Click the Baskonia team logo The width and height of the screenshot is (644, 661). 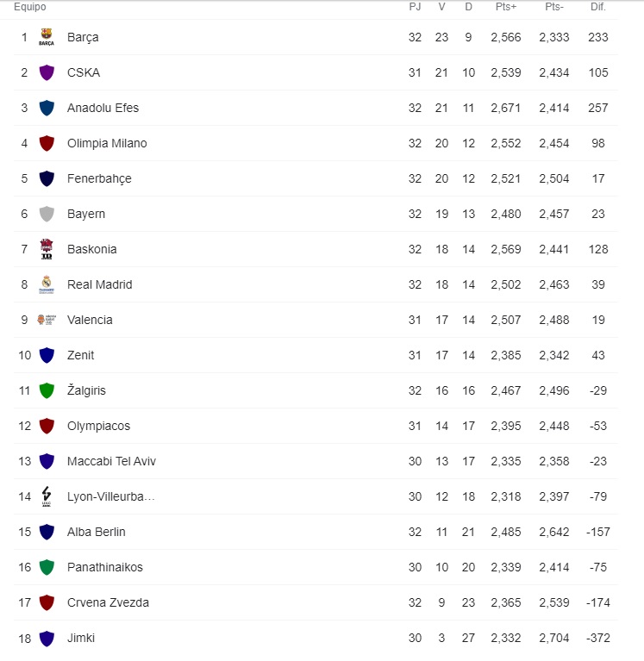[47, 249]
